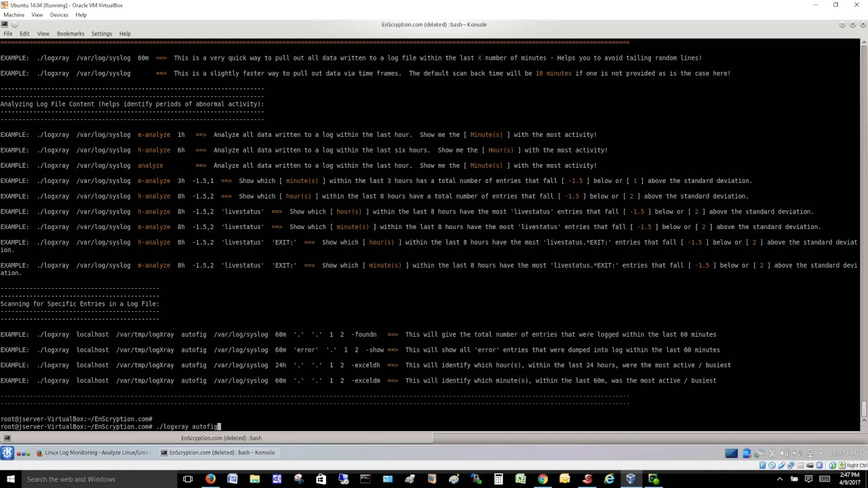Click the './logxray autofig' command line
Viewport: 868px width, 488px height.
pyautogui.click(x=109, y=427)
